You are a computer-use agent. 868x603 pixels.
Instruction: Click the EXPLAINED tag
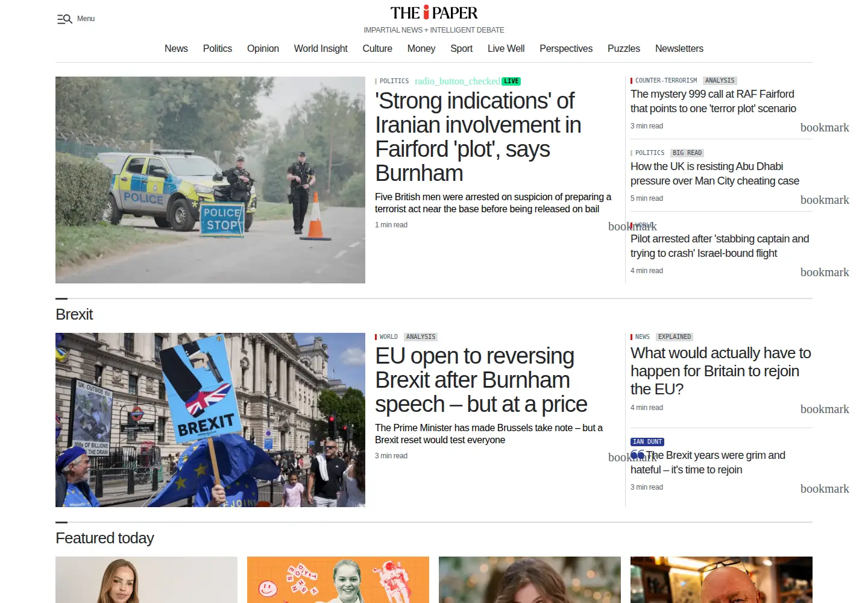pos(675,336)
